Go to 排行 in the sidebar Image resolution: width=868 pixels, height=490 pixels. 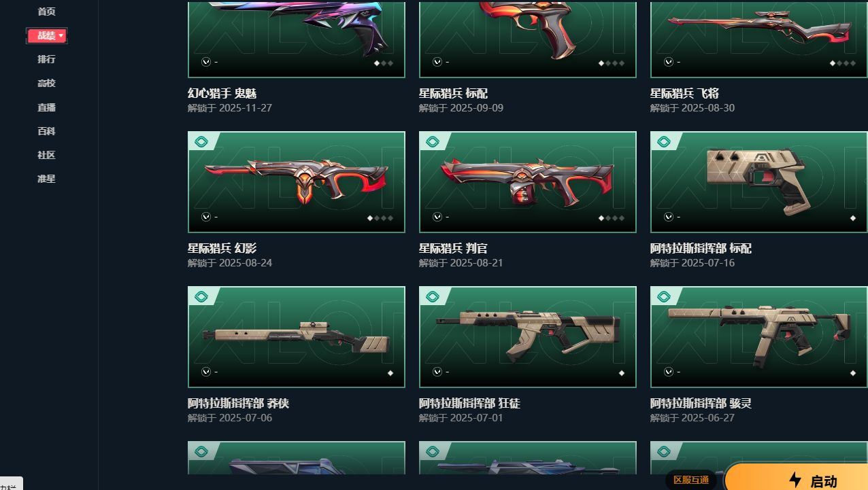click(46, 59)
